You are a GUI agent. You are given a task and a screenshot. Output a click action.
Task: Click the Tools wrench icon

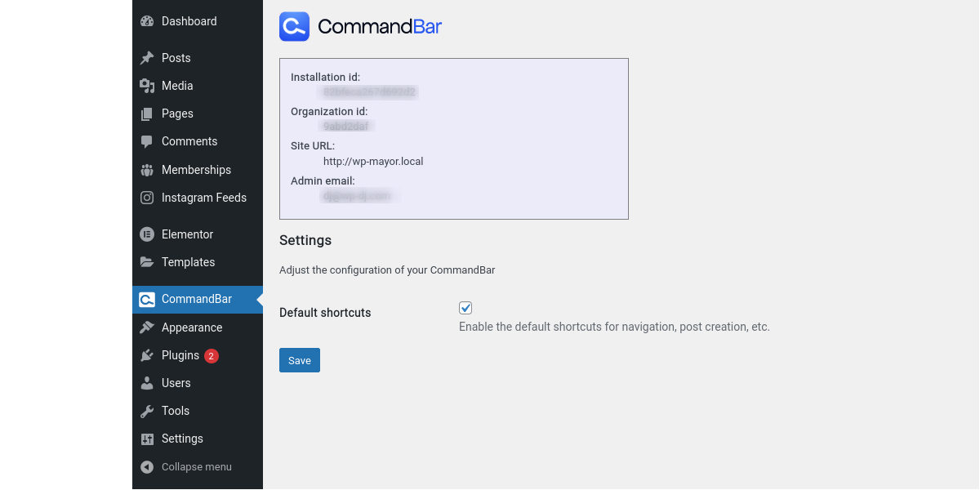(147, 411)
